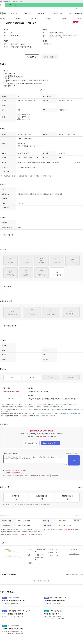Screen dimensions: 83x644
Task: Open the 취업지원 menu
Action: click(28, 13)
